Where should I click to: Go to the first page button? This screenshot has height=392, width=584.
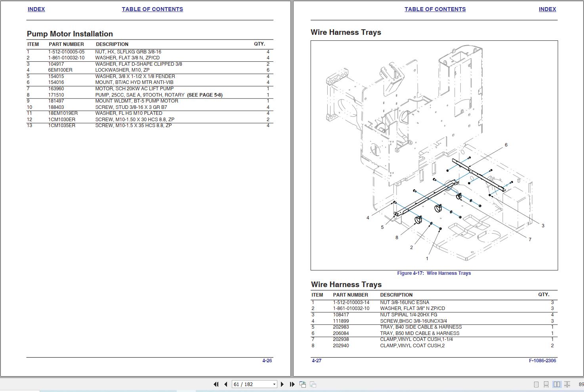point(216,384)
